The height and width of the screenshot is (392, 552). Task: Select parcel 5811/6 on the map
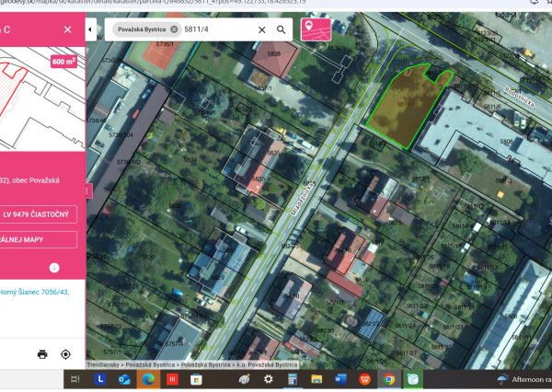click(x=492, y=107)
